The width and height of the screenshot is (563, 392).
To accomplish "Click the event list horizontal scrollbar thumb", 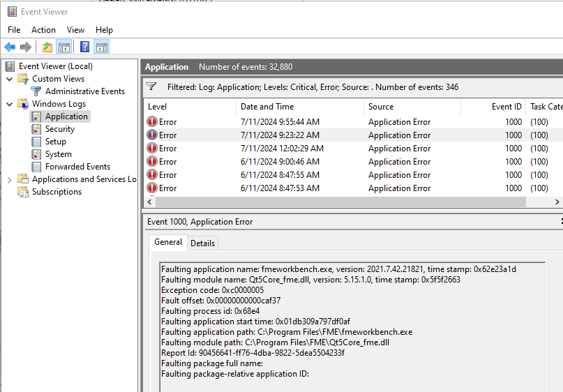I will click(340, 202).
